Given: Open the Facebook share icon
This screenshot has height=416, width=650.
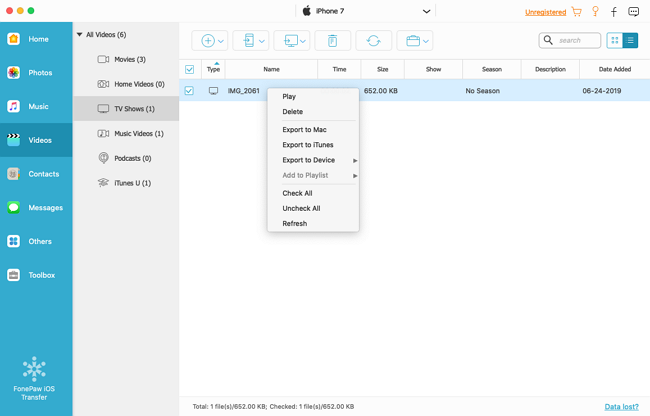Looking at the screenshot, I should 614,12.
